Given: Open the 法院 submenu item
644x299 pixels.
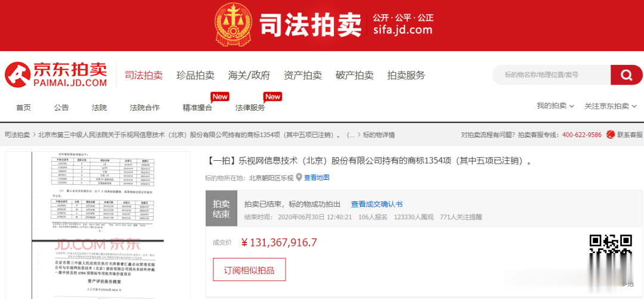Looking at the screenshot, I should point(100,108).
